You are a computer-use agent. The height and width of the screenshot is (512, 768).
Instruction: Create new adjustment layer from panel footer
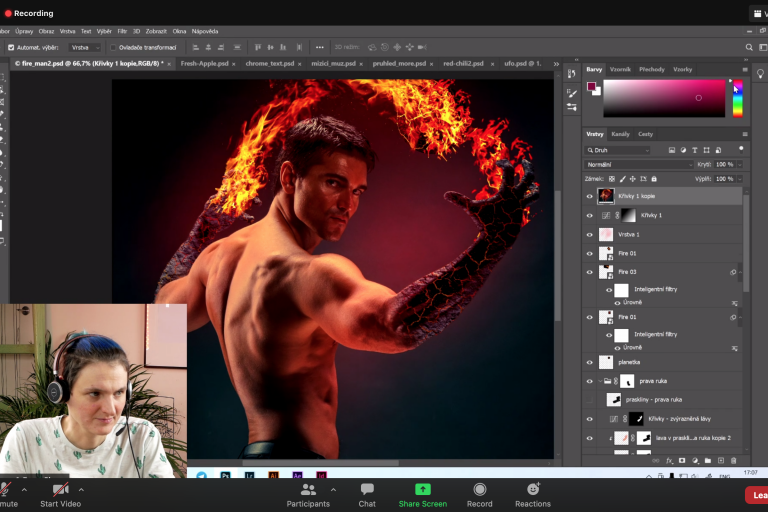(x=694, y=460)
